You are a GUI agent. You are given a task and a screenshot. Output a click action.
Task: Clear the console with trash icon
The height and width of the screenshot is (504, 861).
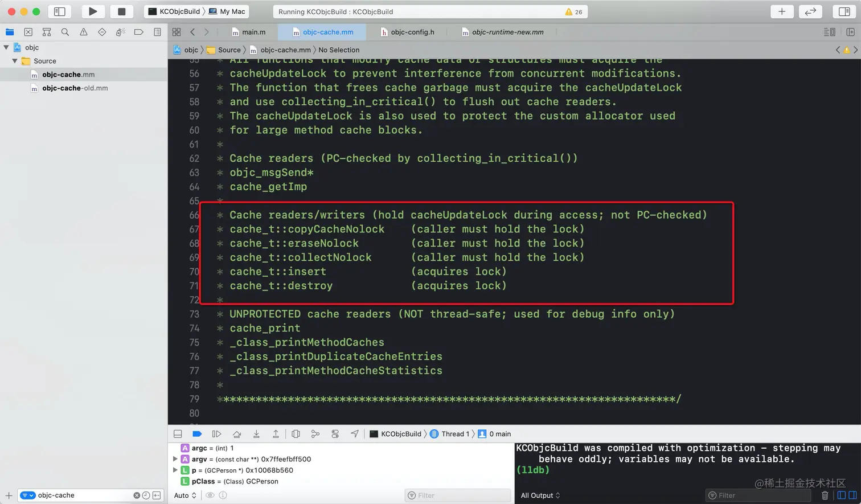point(825,495)
